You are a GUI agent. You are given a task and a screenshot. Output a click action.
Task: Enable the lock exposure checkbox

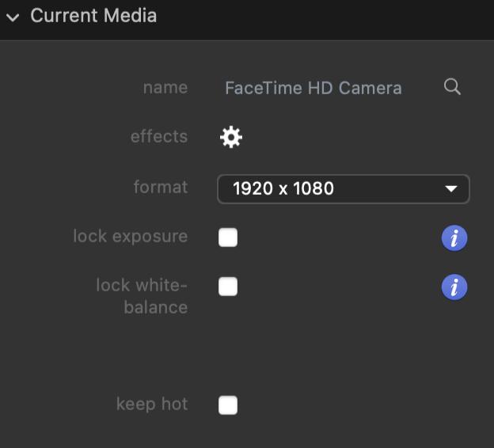[x=228, y=237]
